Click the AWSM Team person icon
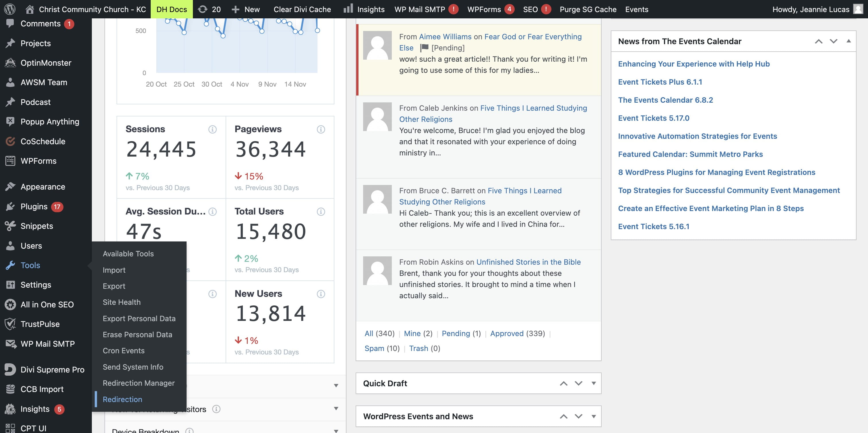Screen dimensions: 868x433 (10, 82)
